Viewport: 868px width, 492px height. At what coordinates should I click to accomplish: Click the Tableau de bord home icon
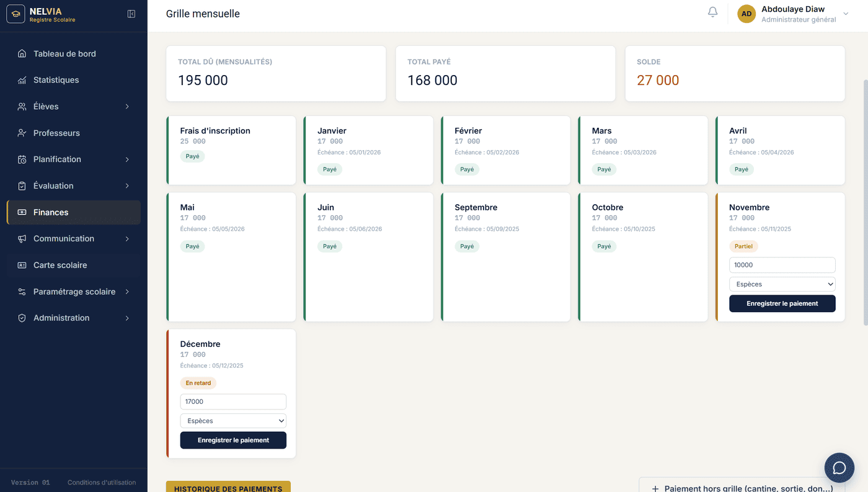[22, 53]
